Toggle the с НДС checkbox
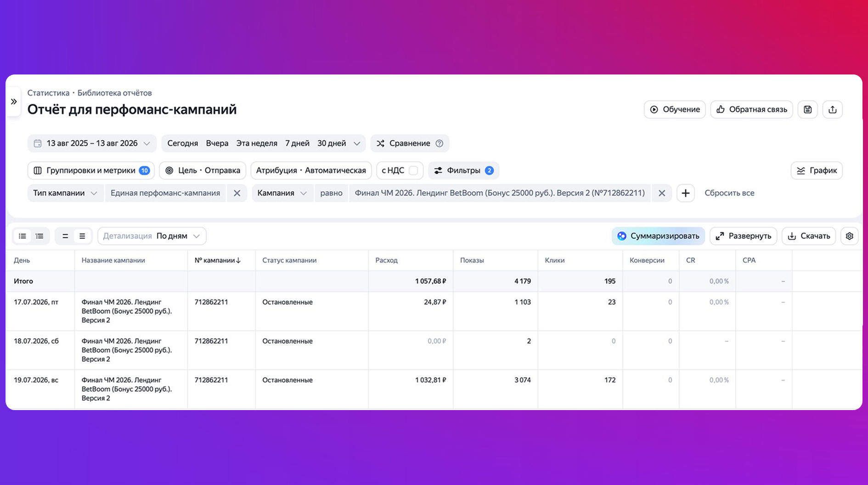 pos(413,171)
